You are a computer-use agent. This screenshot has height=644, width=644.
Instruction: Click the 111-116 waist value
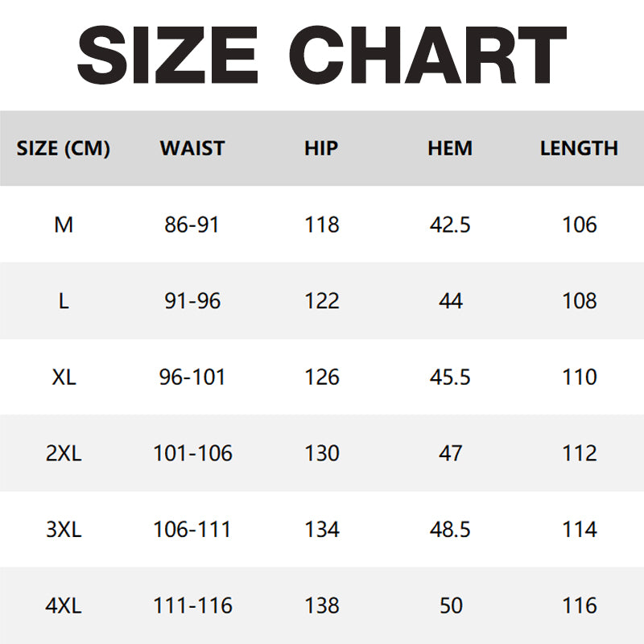click(192, 605)
